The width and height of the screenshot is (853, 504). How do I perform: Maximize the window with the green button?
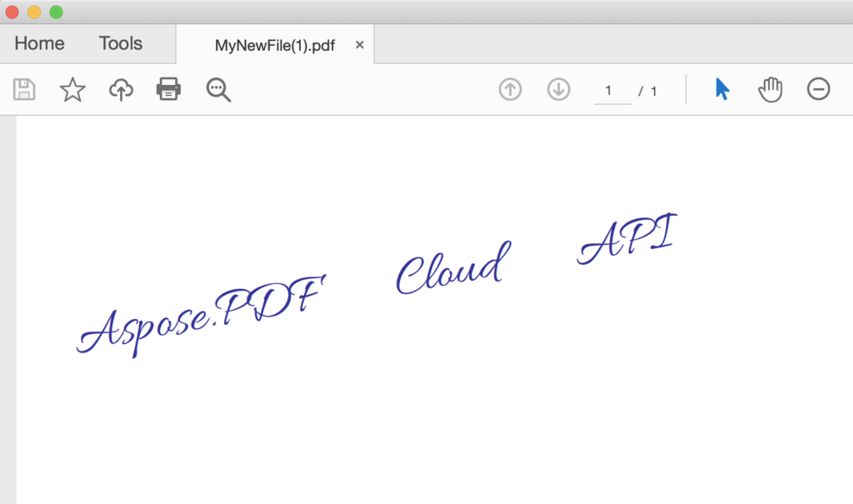tap(56, 12)
